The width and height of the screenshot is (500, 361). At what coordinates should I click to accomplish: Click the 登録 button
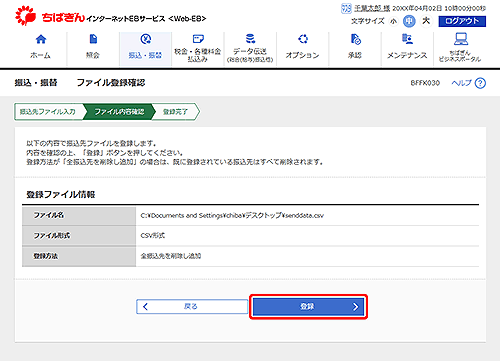[308, 307]
